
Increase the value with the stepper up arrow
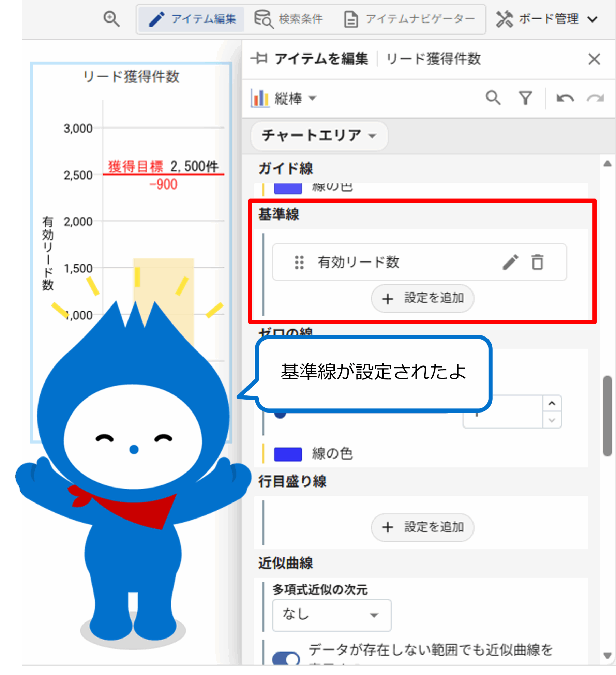click(552, 403)
